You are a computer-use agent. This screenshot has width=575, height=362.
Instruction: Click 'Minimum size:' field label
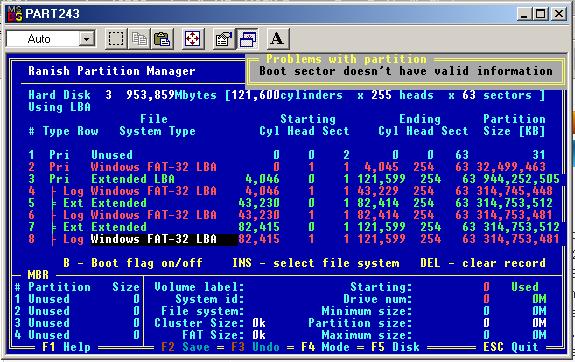click(367, 311)
